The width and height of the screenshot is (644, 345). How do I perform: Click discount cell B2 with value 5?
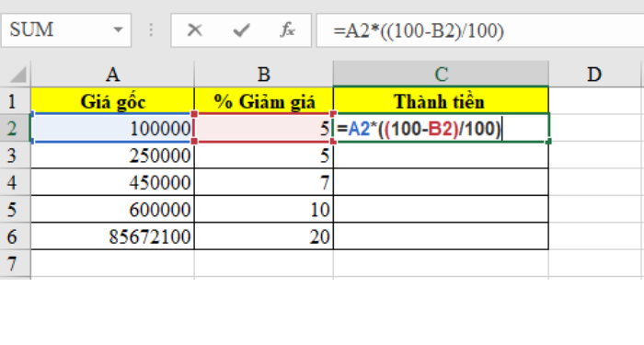(264, 128)
